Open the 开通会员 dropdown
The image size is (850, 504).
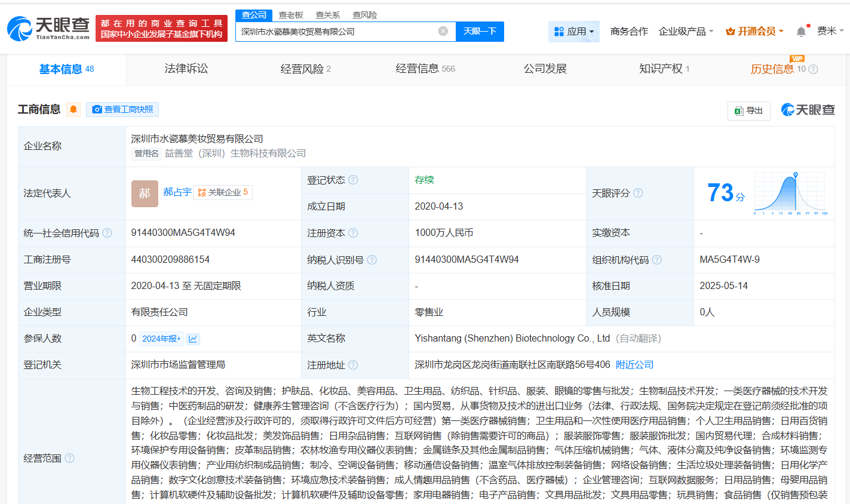(x=754, y=32)
